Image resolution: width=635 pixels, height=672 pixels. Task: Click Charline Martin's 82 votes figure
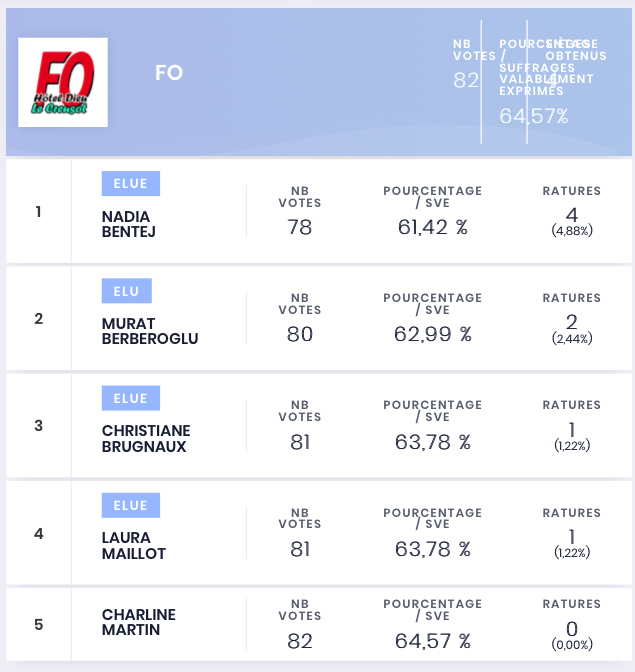tap(300, 641)
